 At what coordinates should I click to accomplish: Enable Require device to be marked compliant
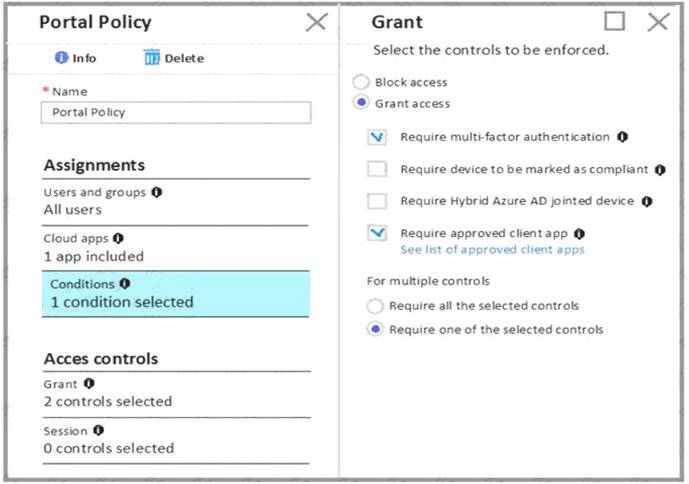pyautogui.click(x=377, y=170)
